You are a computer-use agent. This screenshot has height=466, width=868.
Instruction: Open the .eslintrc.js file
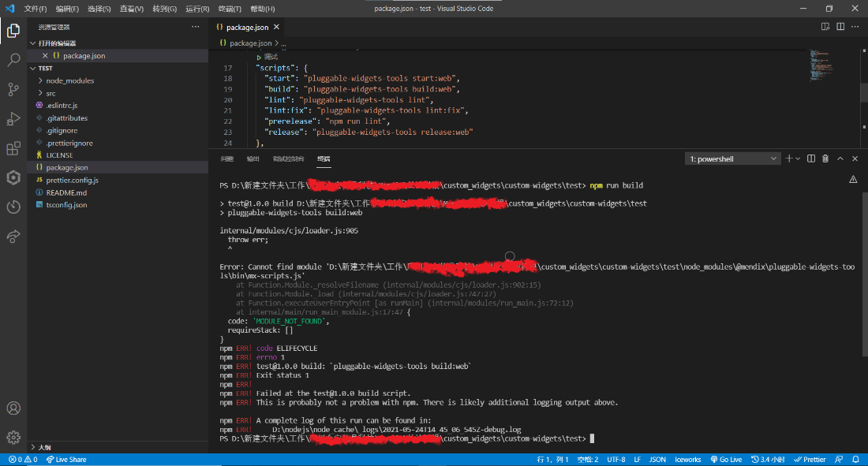click(62, 105)
